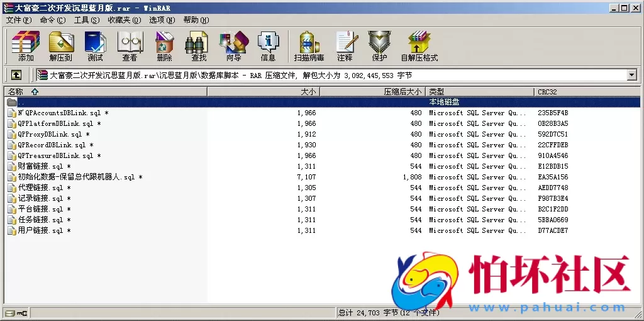Click 自解压格式 (SFX) toolbar icon

click(x=419, y=46)
